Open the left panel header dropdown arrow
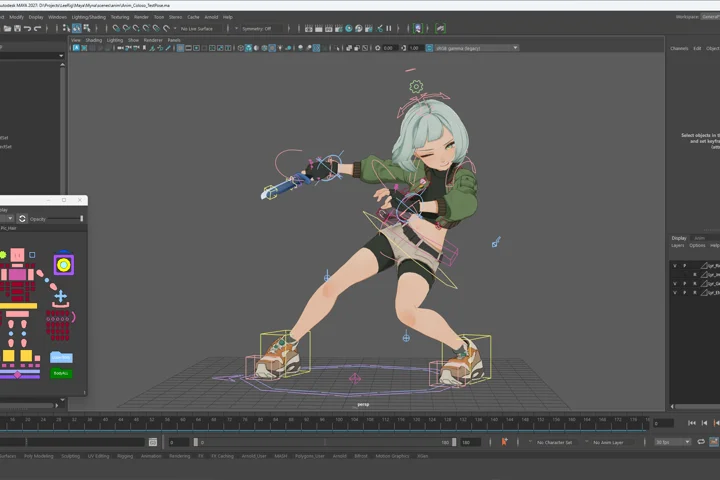Screen dimensions: 720x480 click(61, 56)
